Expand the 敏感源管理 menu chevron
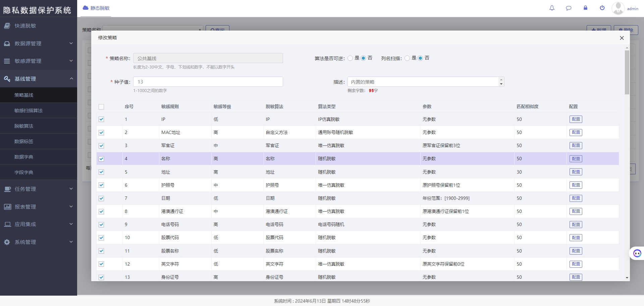 pyautogui.click(x=71, y=61)
